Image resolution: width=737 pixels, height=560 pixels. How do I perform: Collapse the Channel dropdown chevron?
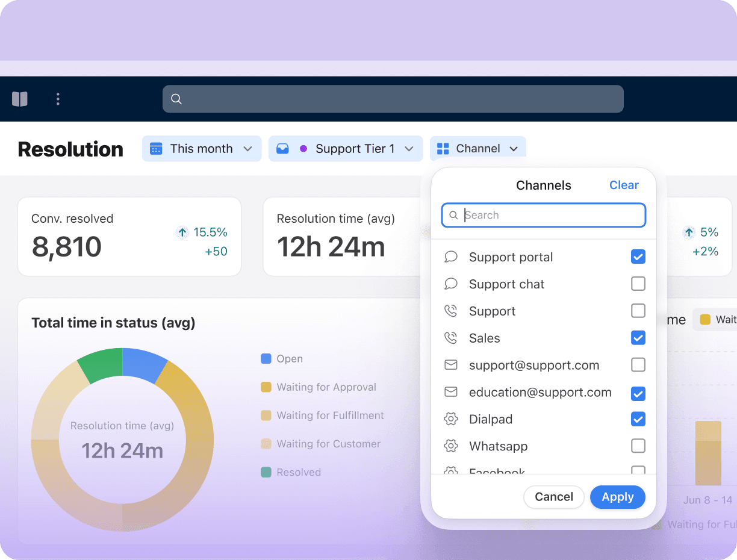[x=514, y=149]
